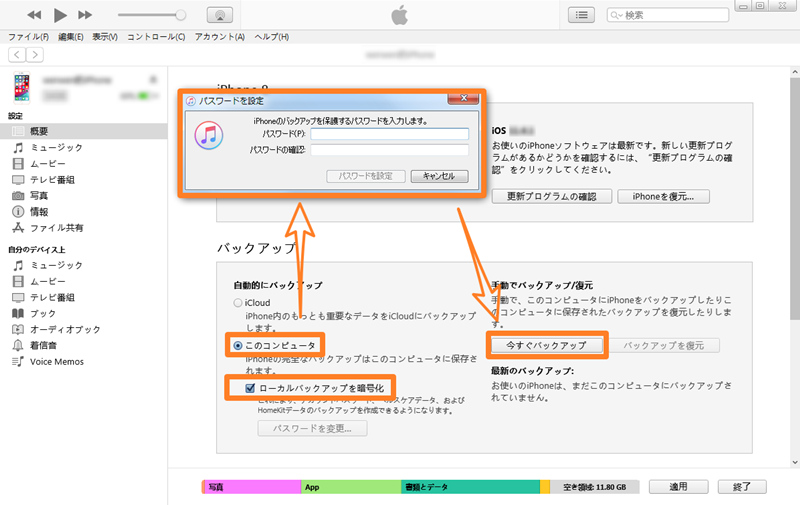
Task: Start playback with the play button
Action: (x=60, y=15)
